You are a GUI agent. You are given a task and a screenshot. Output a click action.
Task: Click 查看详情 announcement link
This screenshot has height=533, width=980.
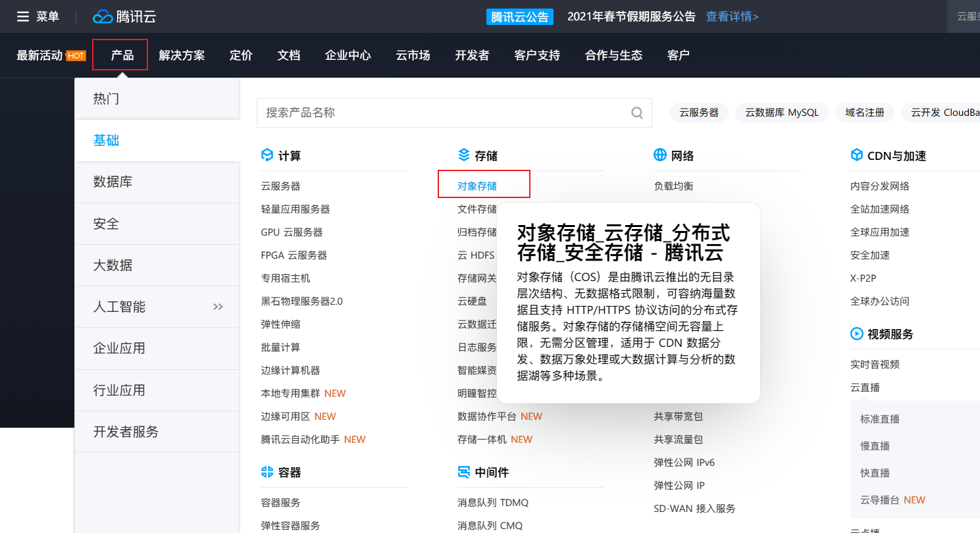732,16
